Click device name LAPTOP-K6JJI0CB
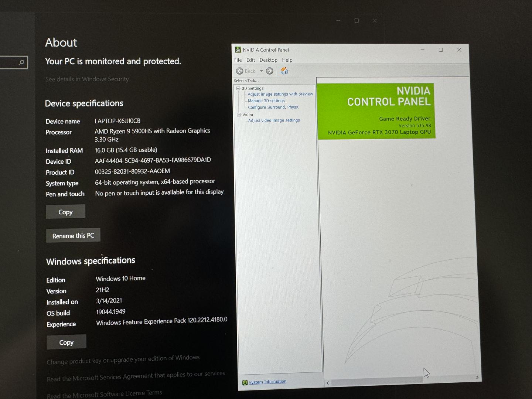Viewport: 532px width, 399px height. coord(117,121)
